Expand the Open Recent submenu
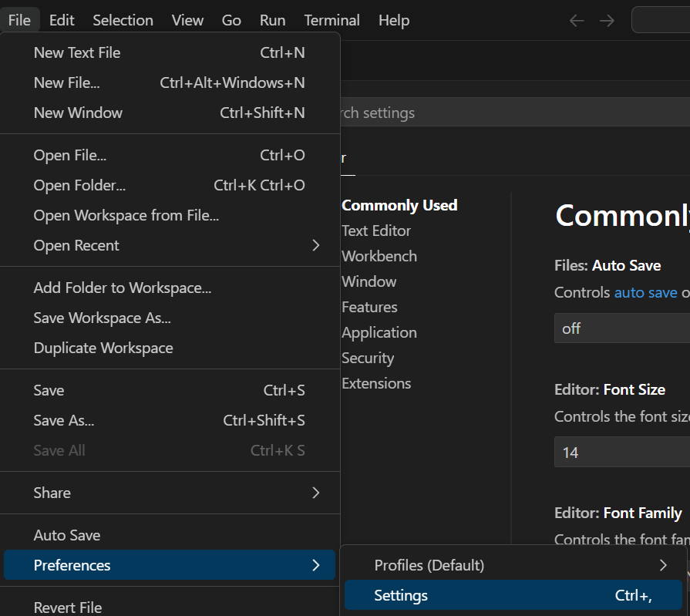Viewport: 690px width, 616px height. [x=170, y=245]
